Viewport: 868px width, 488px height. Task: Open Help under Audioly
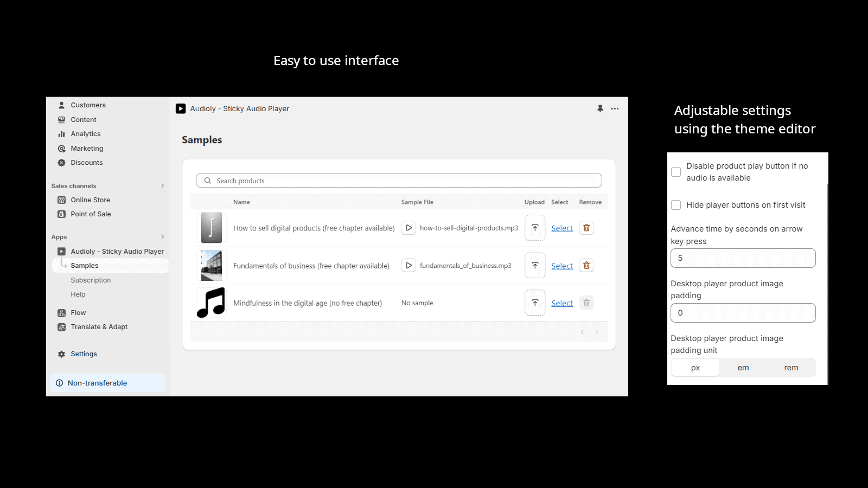pos(78,294)
